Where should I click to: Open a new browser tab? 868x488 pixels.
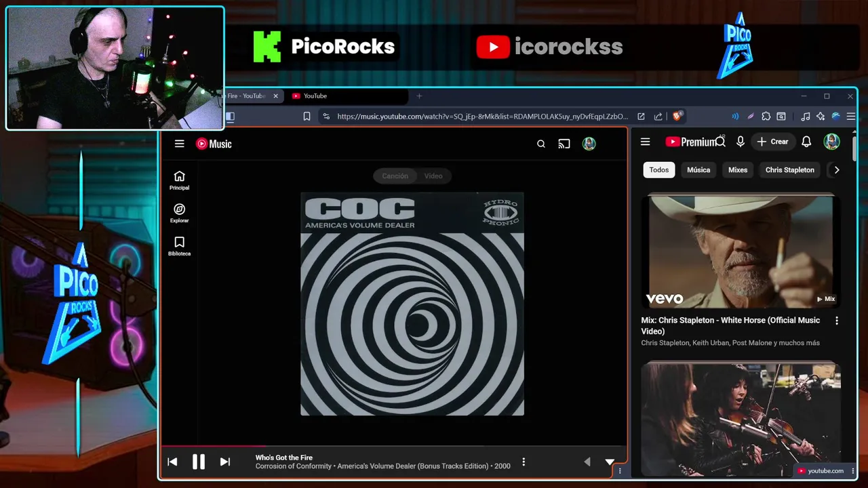coord(419,96)
